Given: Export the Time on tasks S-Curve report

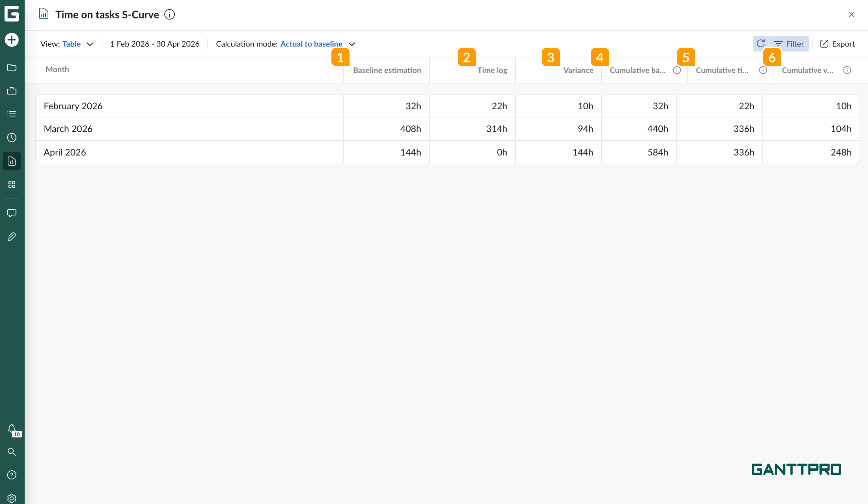Looking at the screenshot, I should coord(838,44).
